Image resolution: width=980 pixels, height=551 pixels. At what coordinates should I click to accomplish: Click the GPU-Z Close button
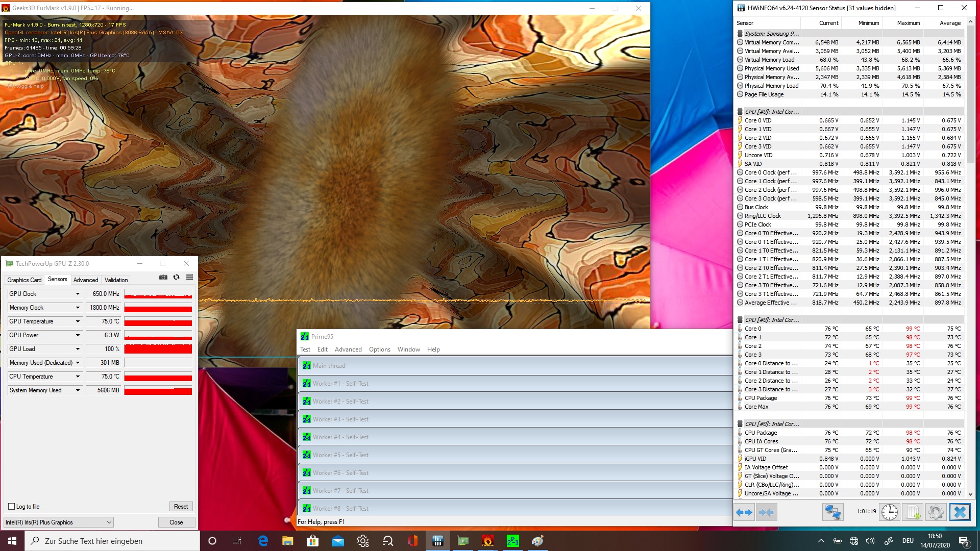pos(176,522)
